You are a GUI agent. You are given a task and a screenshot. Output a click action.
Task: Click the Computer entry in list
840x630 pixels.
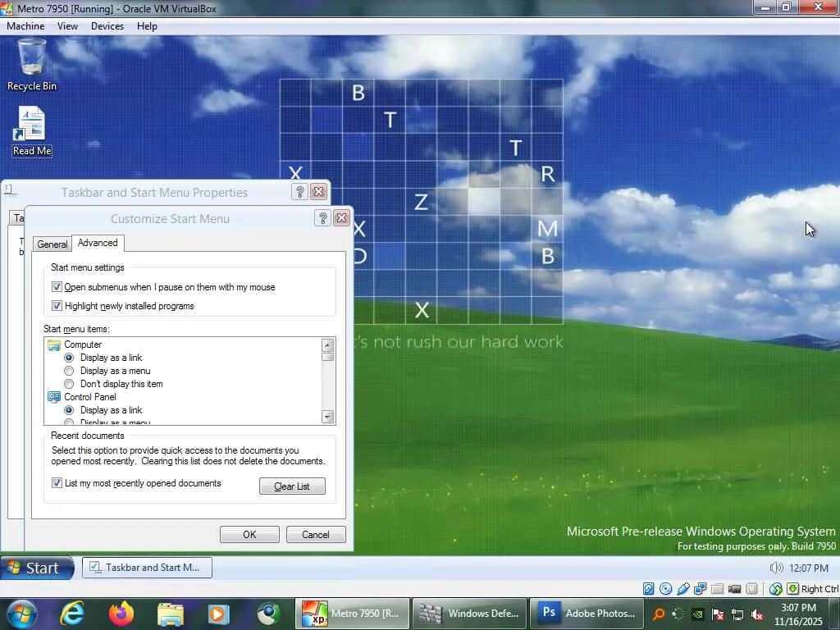click(x=75, y=345)
